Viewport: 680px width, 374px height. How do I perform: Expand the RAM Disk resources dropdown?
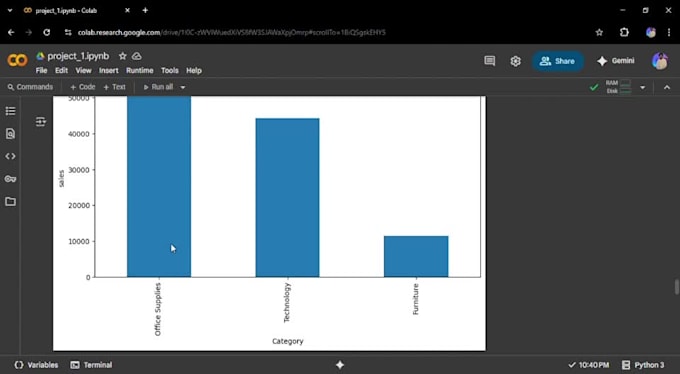[643, 87]
